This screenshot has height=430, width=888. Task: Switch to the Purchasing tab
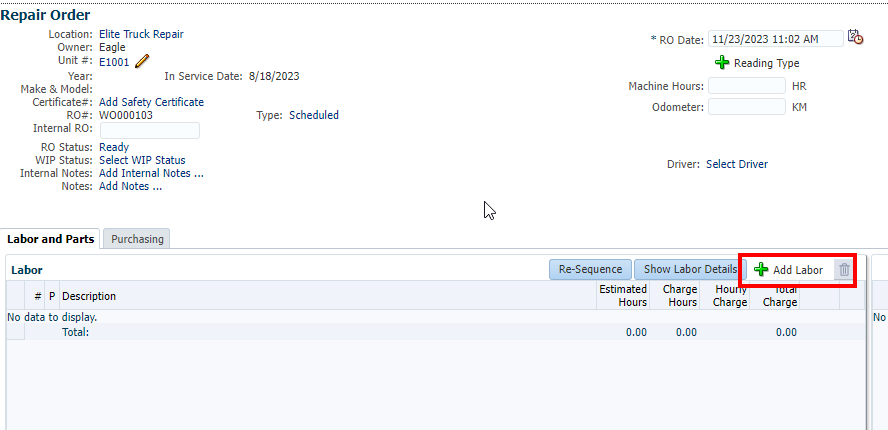pos(137,239)
